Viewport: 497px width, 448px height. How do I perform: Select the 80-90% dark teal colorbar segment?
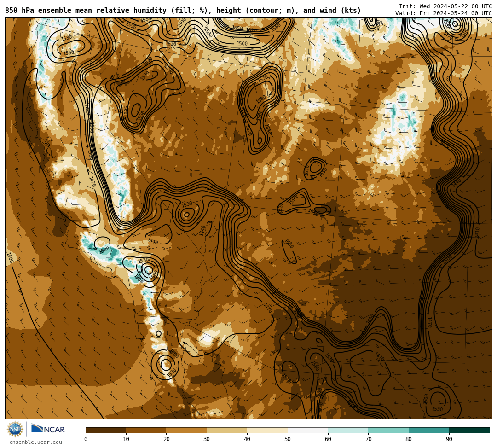[x=429, y=430]
